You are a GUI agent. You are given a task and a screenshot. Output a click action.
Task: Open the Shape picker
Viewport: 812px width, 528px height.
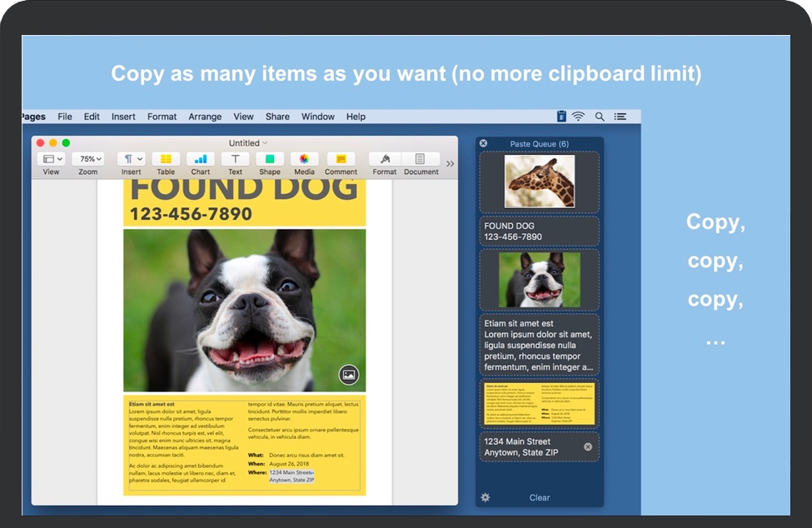coord(269,159)
